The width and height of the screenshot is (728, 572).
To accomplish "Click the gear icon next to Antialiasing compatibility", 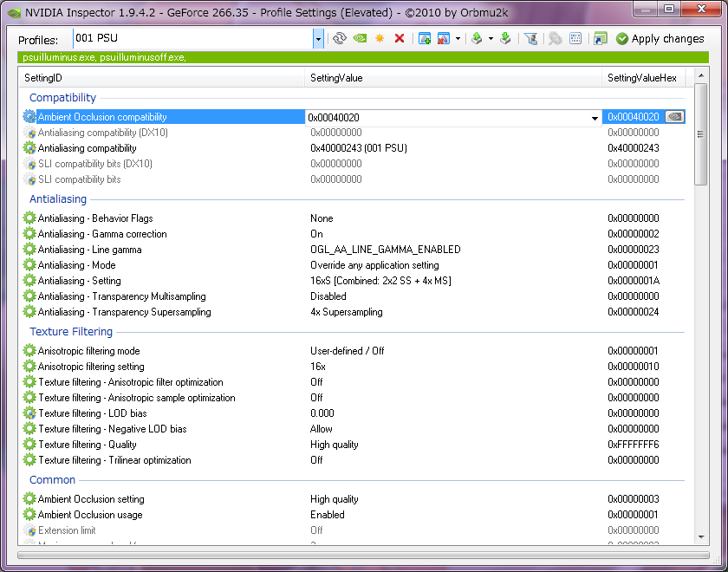I will [29, 148].
